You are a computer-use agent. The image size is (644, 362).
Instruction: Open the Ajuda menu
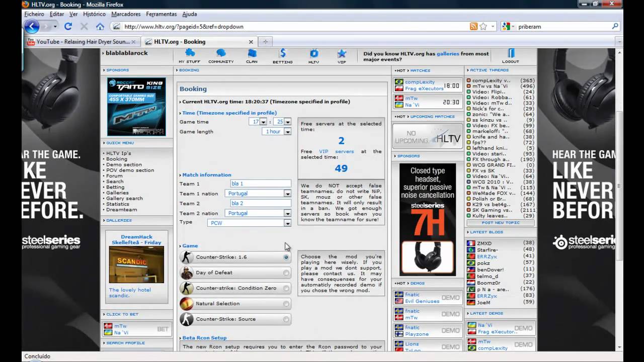tap(190, 14)
